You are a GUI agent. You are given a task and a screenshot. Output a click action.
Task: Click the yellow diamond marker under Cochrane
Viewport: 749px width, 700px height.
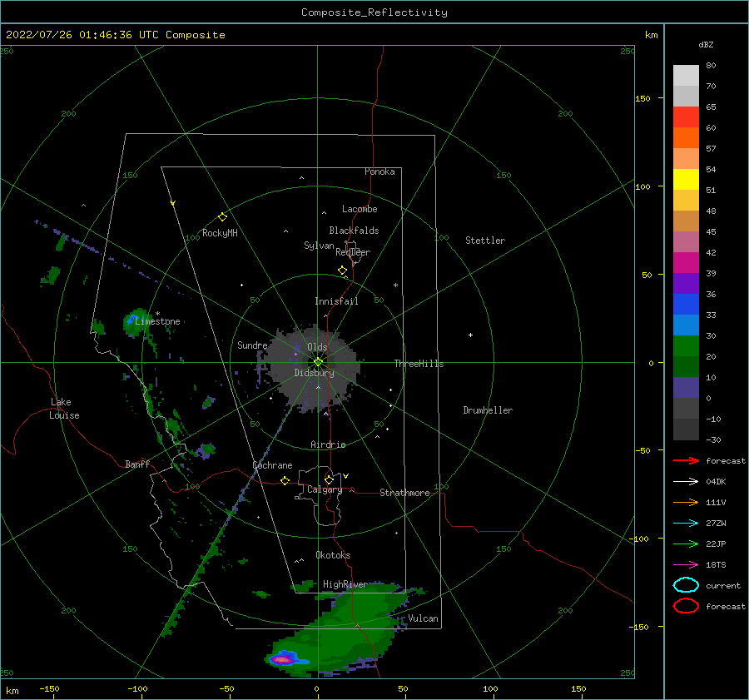click(285, 481)
